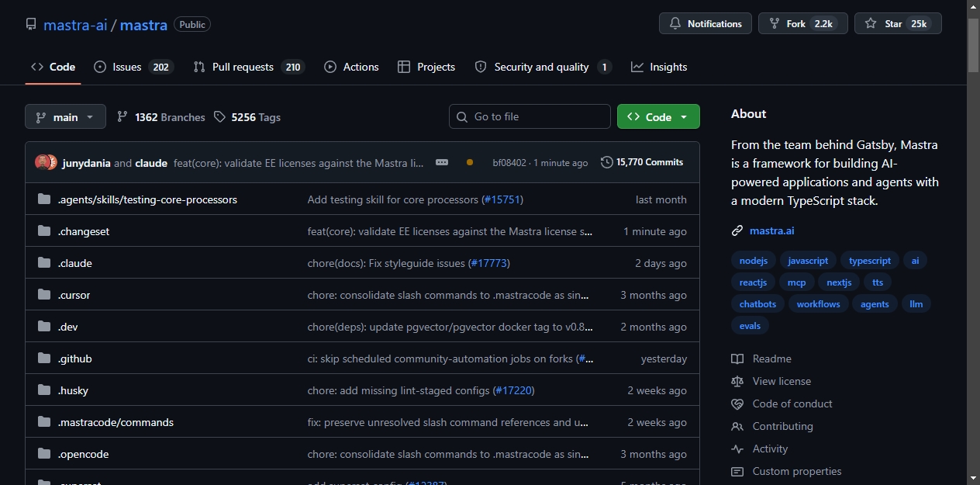
Task: Open the Actions tab
Action: [x=351, y=67]
